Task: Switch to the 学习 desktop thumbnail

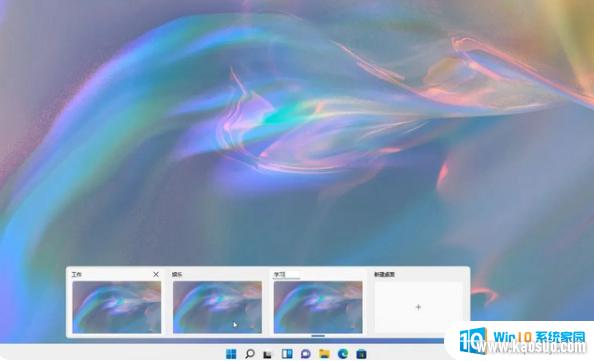Action: [318, 307]
